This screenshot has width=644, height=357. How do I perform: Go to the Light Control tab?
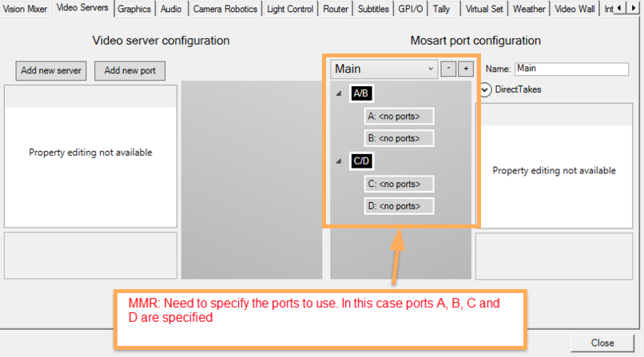[x=290, y=9]
